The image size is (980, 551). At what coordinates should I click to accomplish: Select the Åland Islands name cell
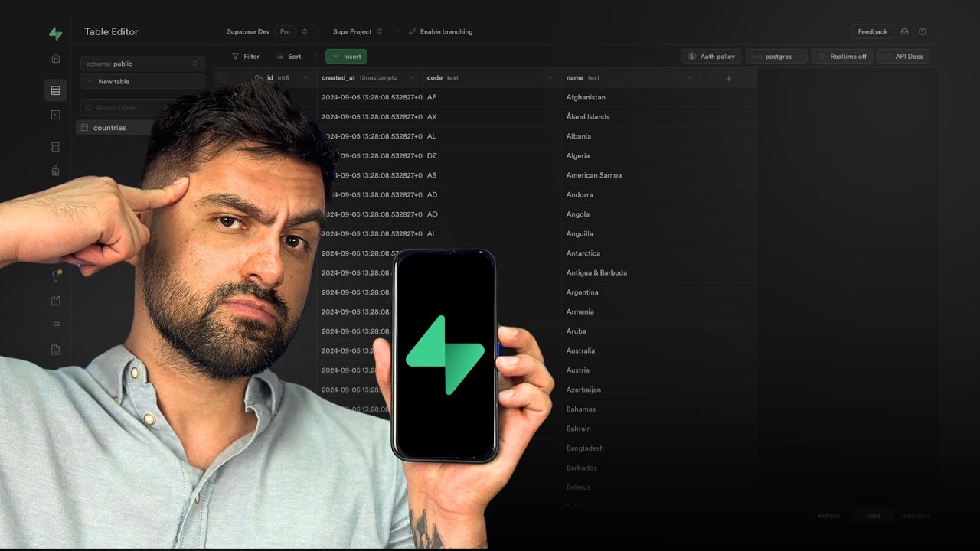631,117
